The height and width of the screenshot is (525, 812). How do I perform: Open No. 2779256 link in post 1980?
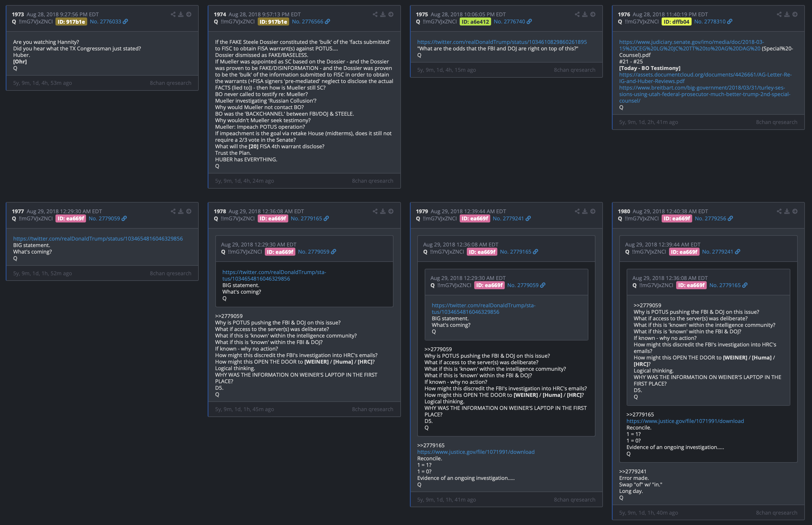[714, 219]
